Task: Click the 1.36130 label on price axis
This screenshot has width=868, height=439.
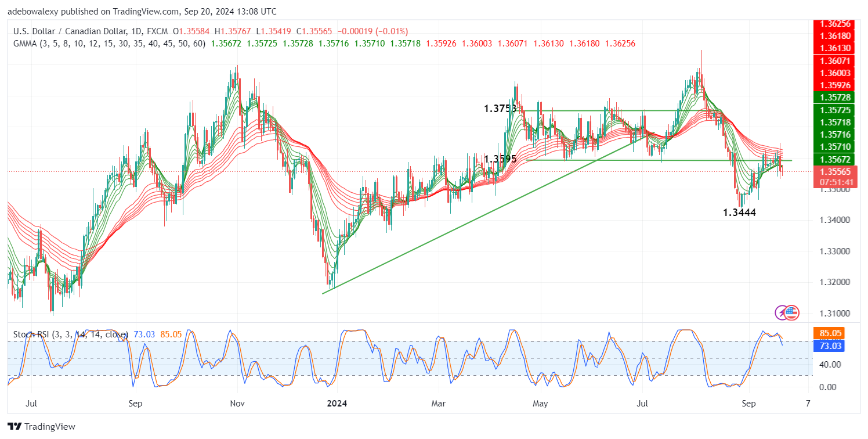Action: click(x=835, y=48)
